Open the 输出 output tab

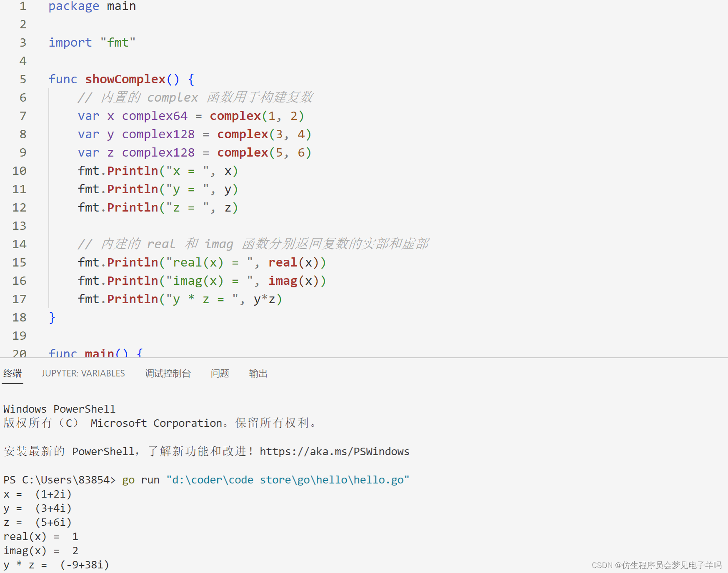(x=258, y=373)
